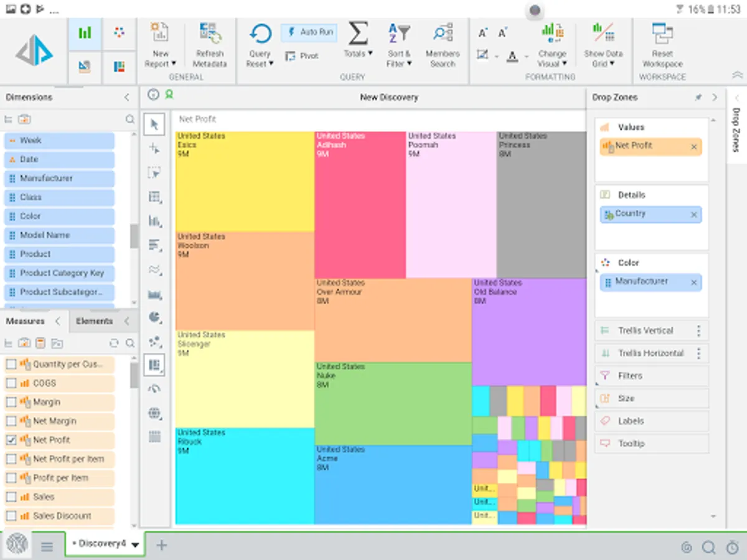Screen dimensions: 747x560
Task: Search in the Dimensions panel
Action: coord(129,119)
